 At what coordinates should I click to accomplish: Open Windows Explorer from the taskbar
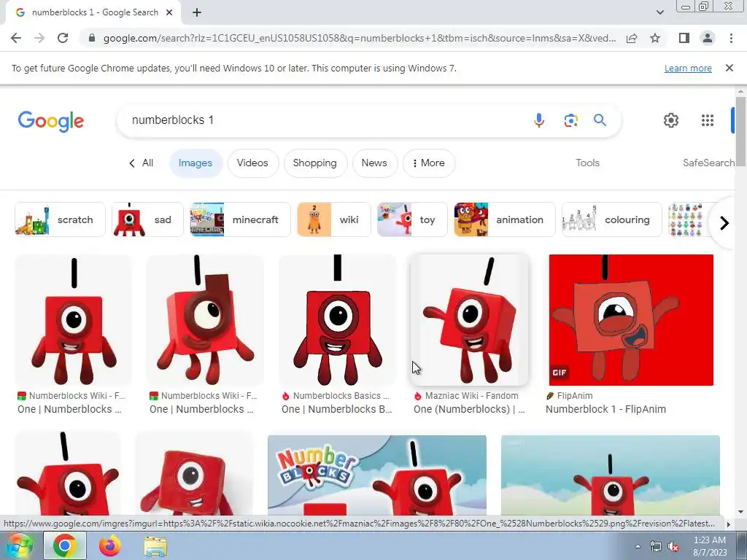click(x=155, y=547)
